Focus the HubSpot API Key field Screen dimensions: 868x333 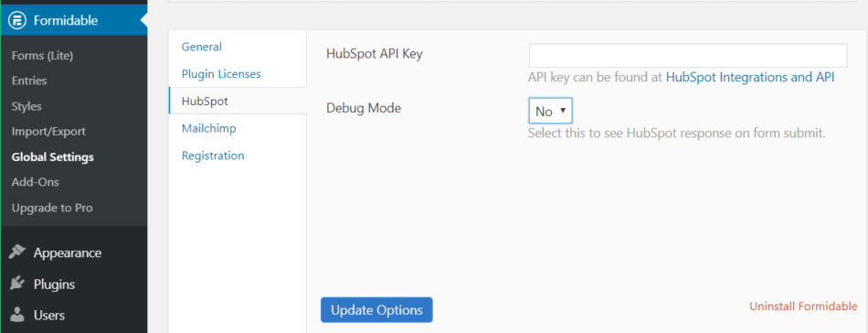pos(688,56)
